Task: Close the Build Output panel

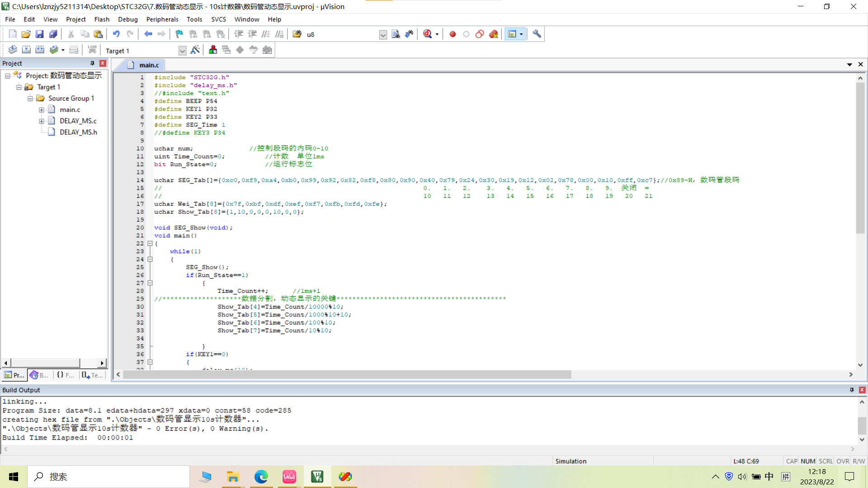Action: click(x=862, y=390)
